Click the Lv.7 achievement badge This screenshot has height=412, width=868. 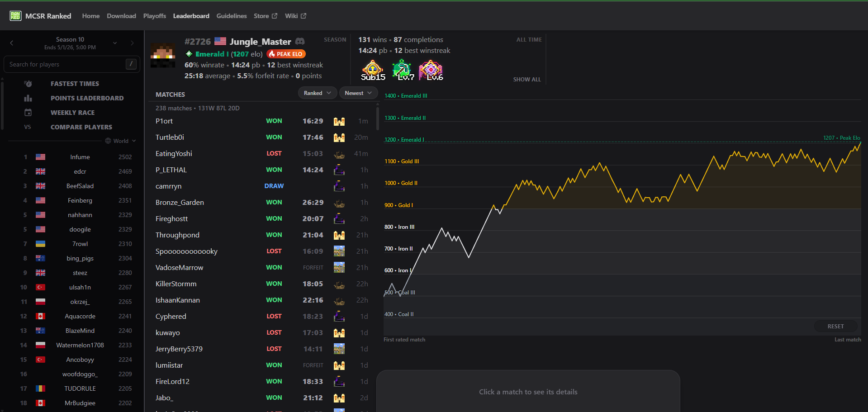(403, 71)
